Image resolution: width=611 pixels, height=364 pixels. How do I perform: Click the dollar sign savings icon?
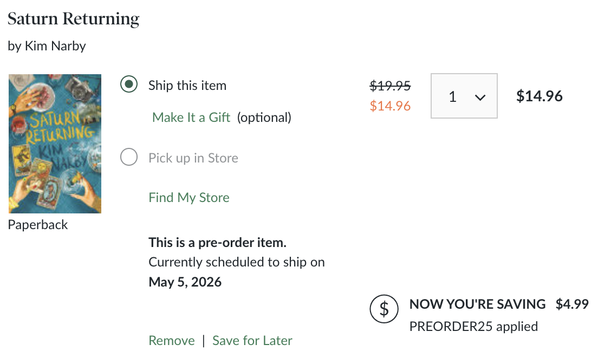pos(384,309)
